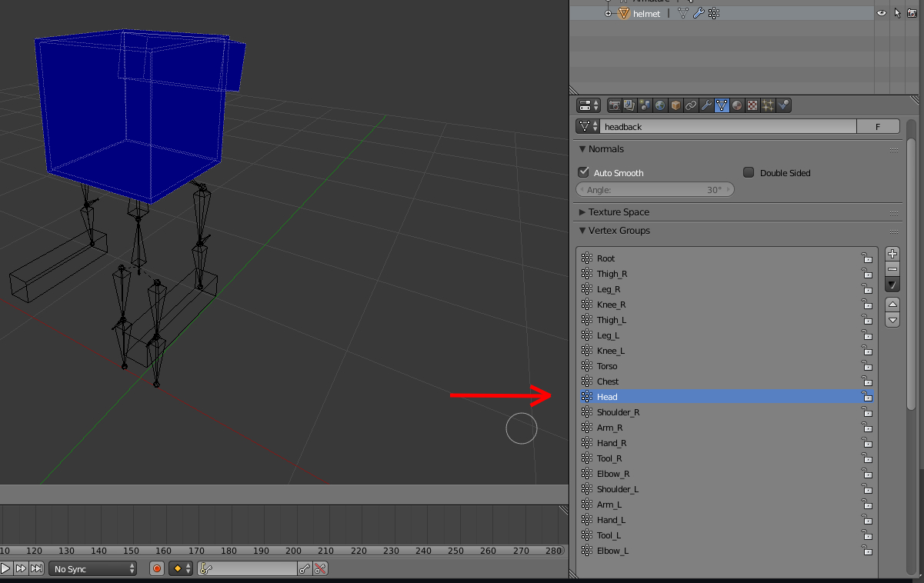Enable or disable Auto Smooth checkbox
Screen dimensions: 924x583
(583, 172)
